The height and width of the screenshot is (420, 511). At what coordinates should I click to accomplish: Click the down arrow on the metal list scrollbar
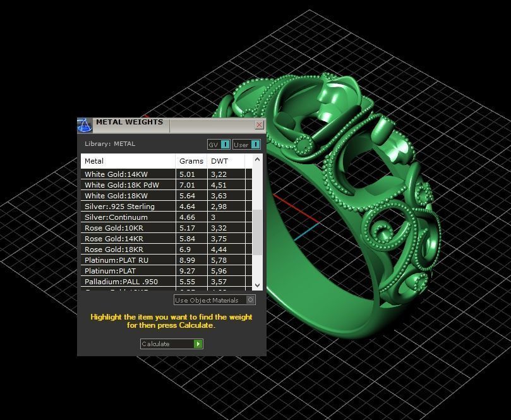pos(258,285)
